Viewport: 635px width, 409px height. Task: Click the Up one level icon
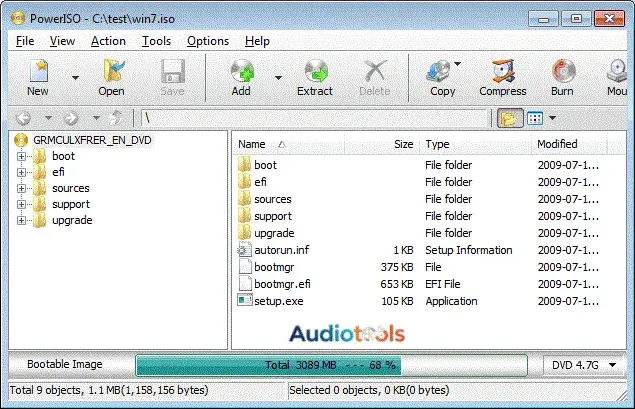point(117,118)
